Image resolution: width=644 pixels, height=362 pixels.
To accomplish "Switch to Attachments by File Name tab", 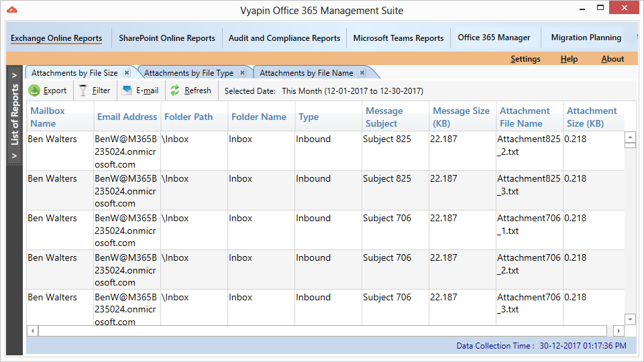I will pos(306,73).
